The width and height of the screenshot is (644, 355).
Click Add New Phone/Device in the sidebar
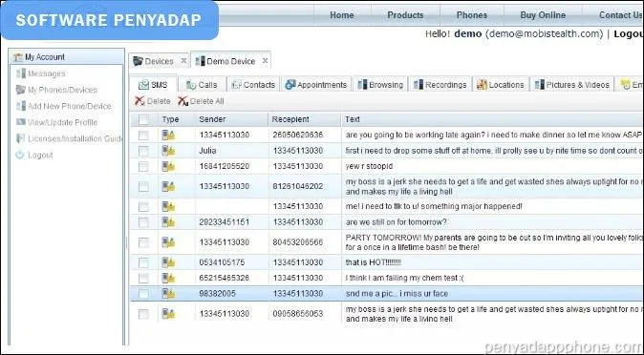pos(70,106)
